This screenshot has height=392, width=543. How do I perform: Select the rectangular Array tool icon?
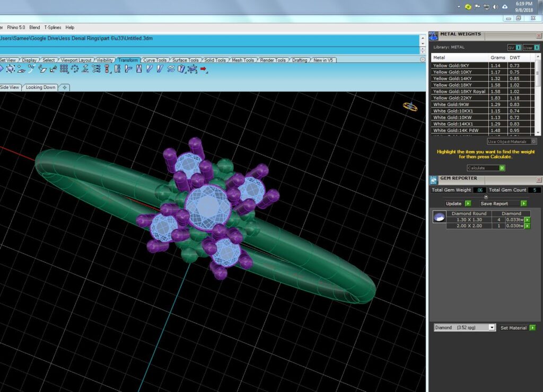coord(64,69)
